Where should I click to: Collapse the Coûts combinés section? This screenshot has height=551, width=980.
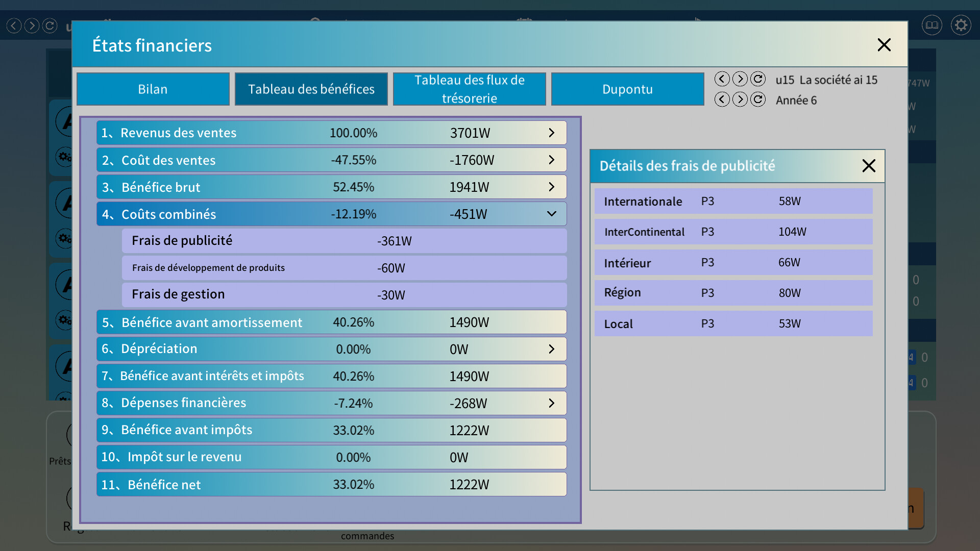[551, 214]
